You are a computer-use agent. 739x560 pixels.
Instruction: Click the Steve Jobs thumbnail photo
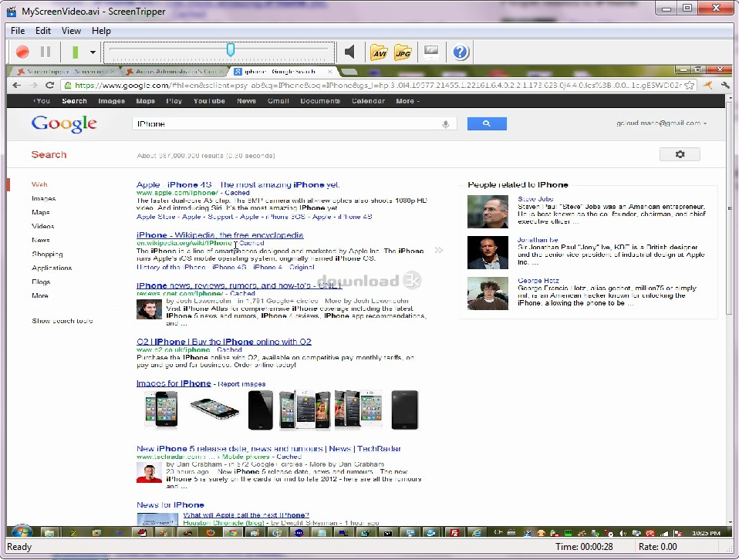[x=488, y=211]
